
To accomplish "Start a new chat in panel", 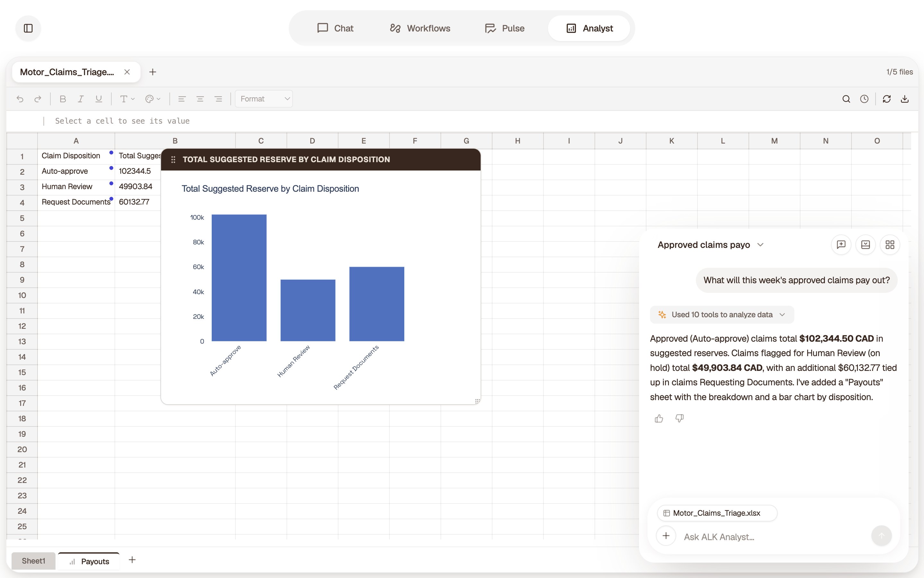I will [x=841, y=245].
